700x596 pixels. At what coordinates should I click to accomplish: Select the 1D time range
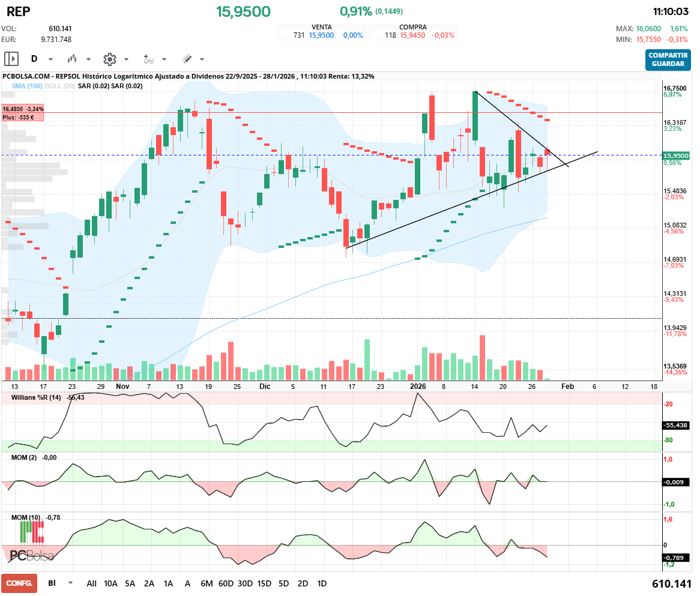(x=322, y=583)
